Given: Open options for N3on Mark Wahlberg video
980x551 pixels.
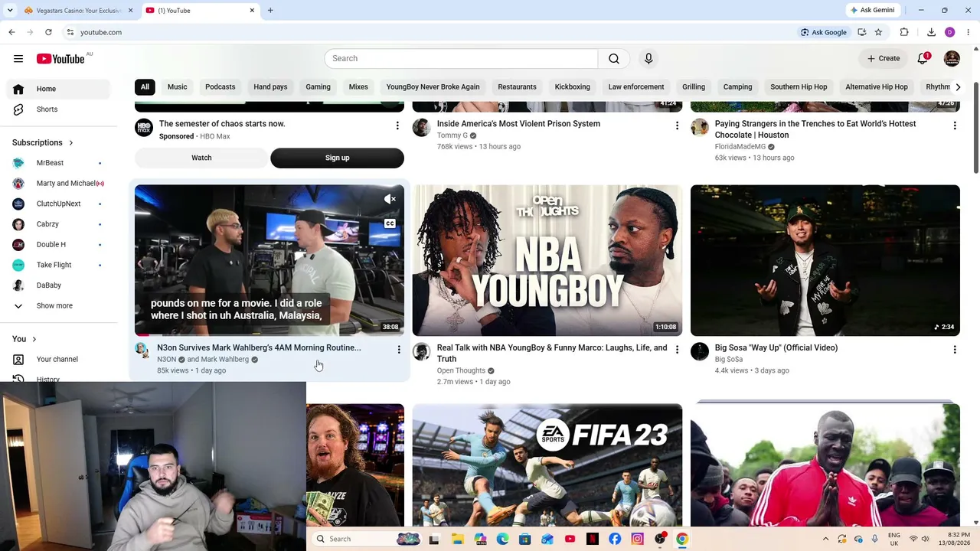Looking at the screenshot, I should pyautogui.click(x=399, y=349).
